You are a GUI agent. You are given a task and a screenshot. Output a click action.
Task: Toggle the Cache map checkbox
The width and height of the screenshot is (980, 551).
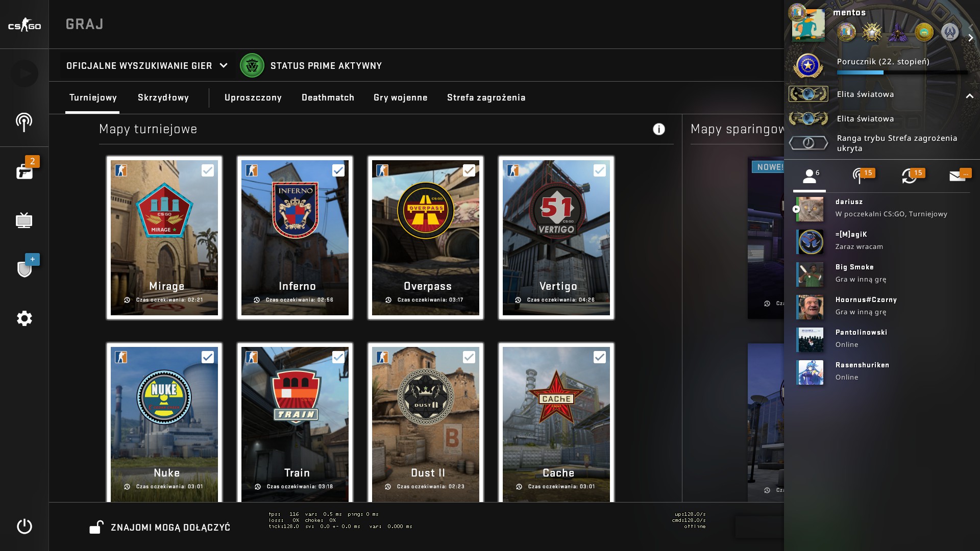(x=599, y=357)
